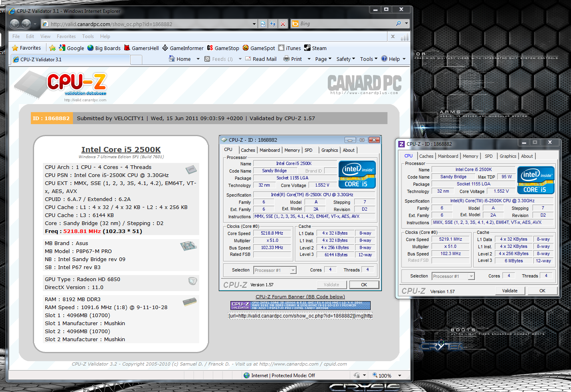Click the Help question mark icon
Viewport: 571px width, 392px height.
click(x=384, y=59)
